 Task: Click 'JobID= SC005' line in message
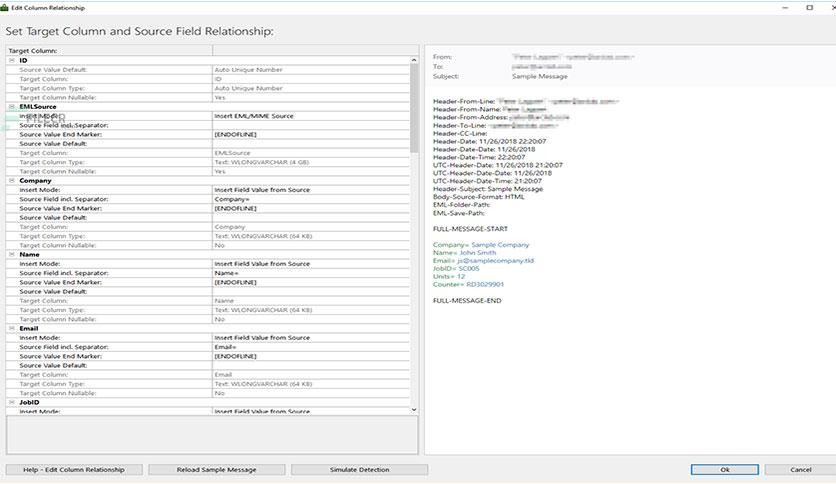click(456, 269)
